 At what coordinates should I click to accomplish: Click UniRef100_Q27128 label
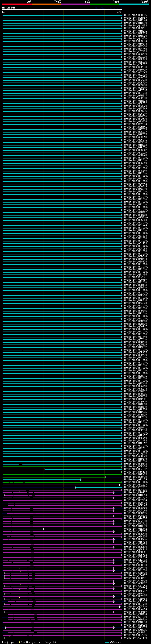pos(135,236)
